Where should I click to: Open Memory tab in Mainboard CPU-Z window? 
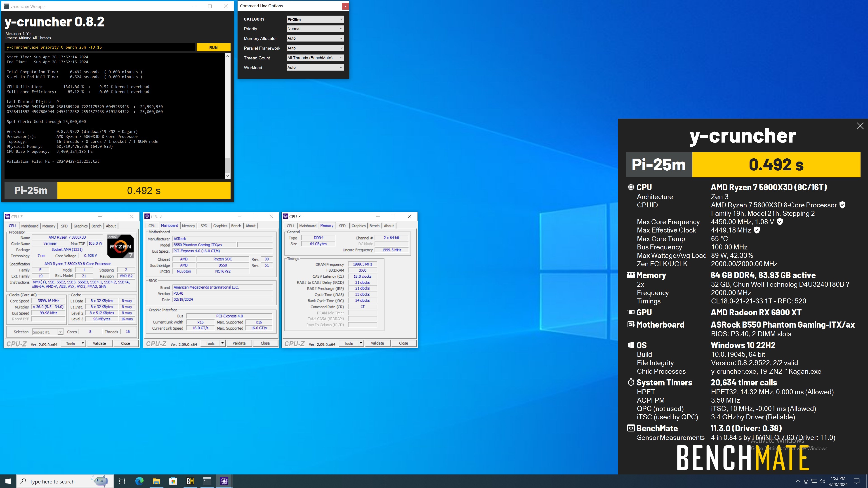[x=188, y=226]
